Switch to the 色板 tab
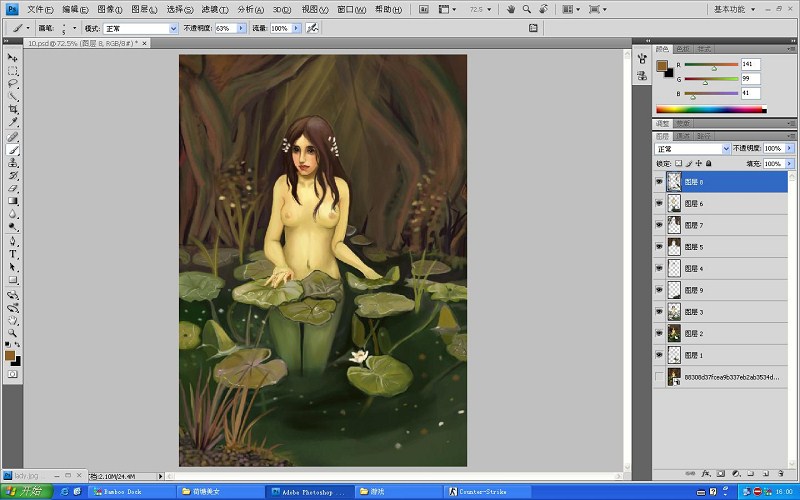Viewport: 800px width, 500px height. 683,48
